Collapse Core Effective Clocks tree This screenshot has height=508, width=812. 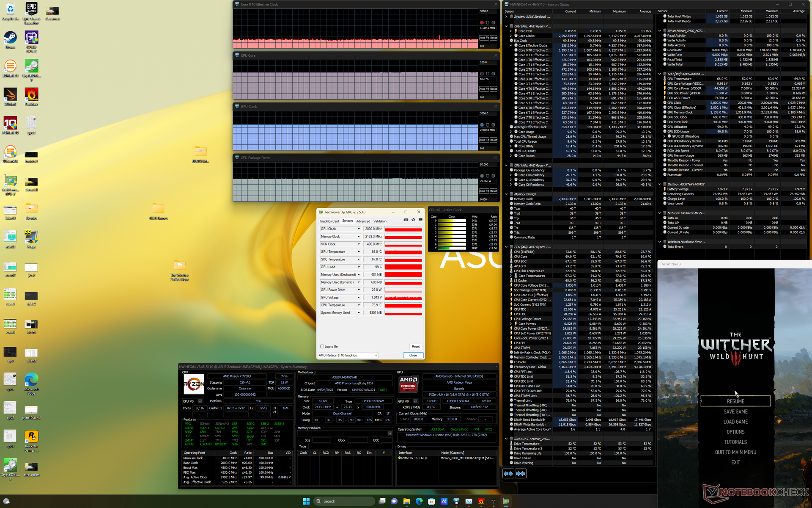(511, 45)
